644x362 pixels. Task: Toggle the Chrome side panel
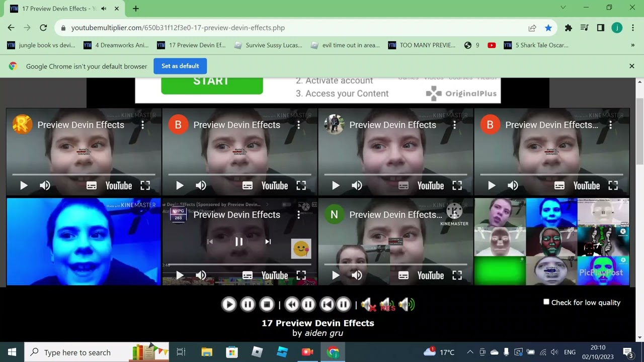tap(600, 28)
